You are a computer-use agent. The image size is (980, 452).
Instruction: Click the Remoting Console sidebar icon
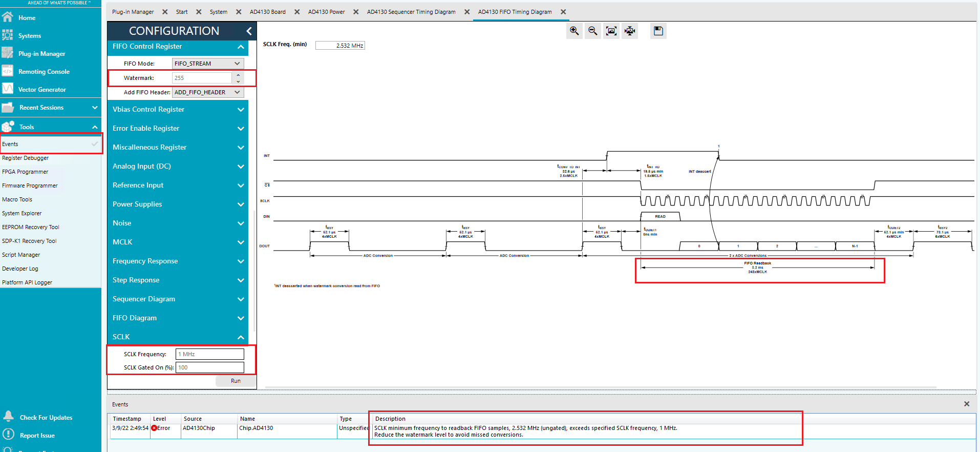pos(7,71)
